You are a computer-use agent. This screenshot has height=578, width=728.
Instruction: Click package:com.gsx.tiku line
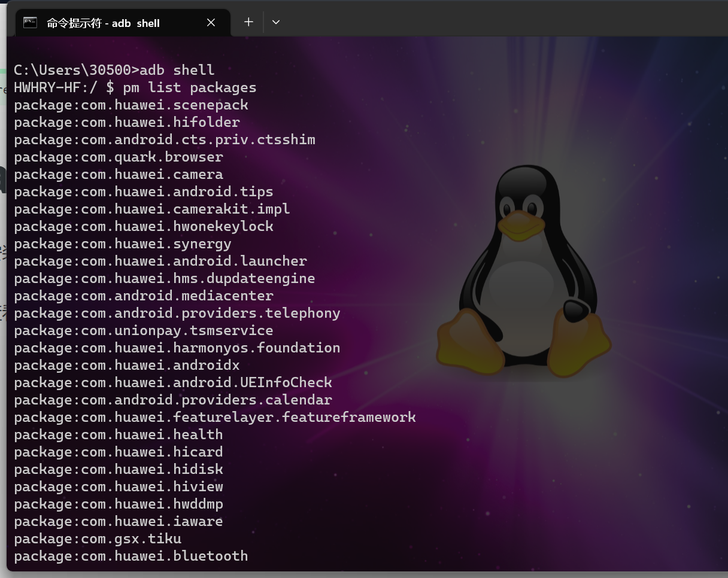[x=98, y=539]
